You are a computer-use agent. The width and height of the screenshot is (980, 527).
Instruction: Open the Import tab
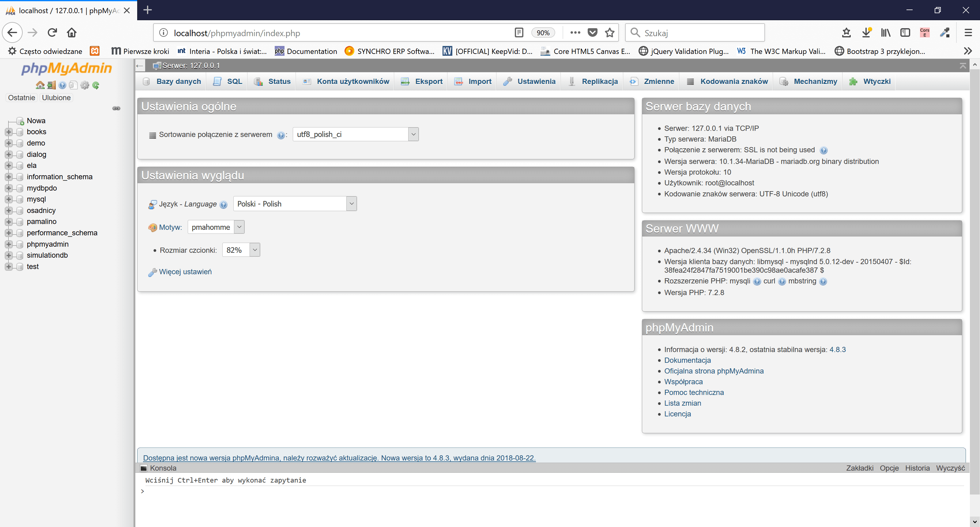click(473, 82)
